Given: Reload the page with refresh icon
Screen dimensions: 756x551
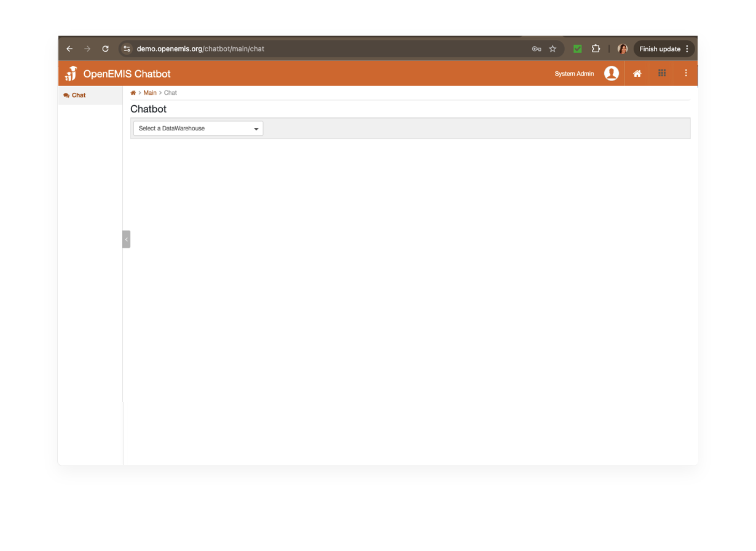Looking at the screenshot, I should click(x=105, y=49).
